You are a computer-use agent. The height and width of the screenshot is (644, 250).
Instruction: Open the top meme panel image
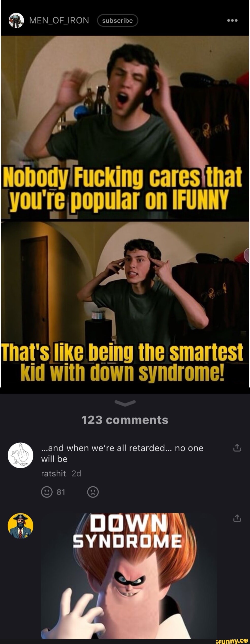(x=125, y=127)
